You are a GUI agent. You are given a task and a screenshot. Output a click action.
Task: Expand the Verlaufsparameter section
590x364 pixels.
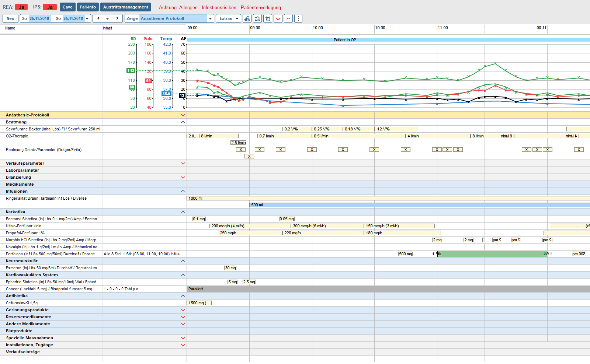point(183,164)
